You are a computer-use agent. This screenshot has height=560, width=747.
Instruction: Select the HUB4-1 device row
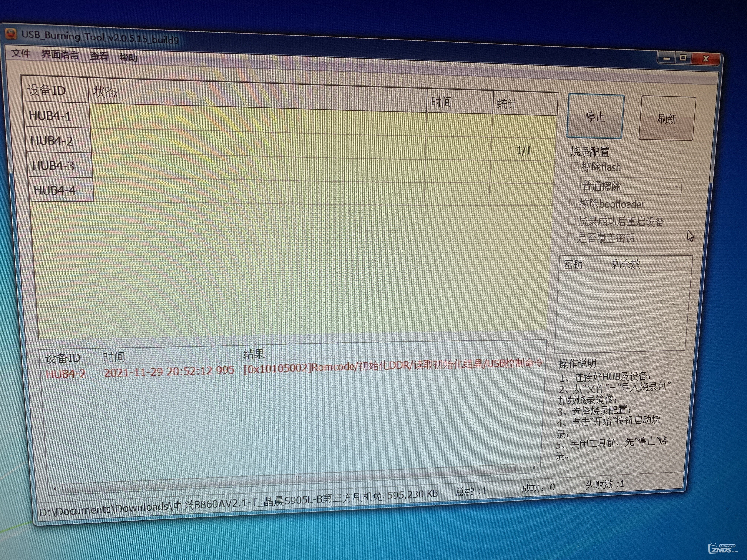[x=50, y=116]
